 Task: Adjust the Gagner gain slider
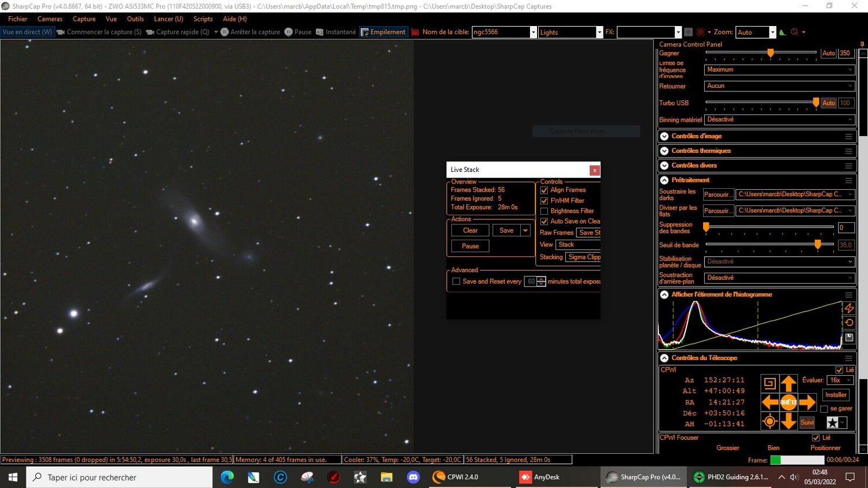click(770, 53)
